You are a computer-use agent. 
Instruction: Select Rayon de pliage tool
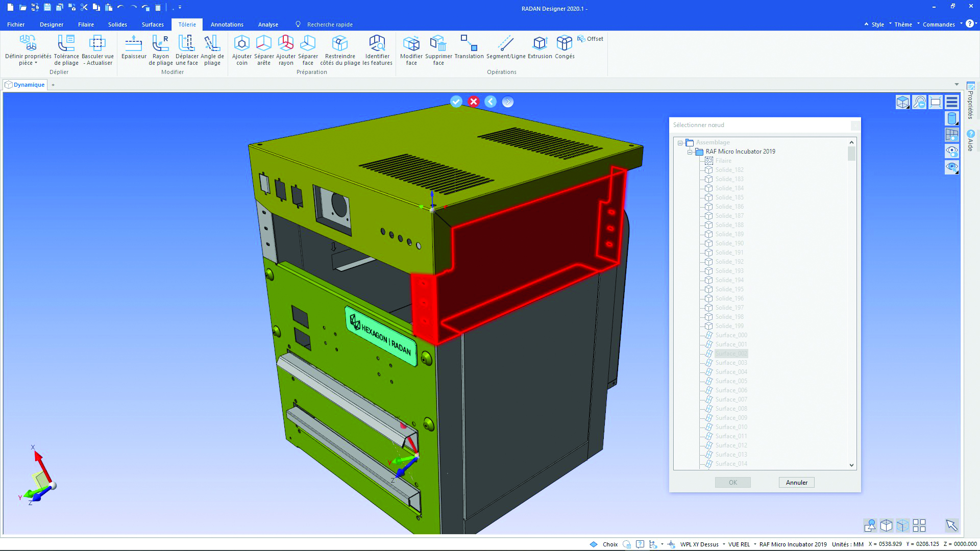[x=161, y=49]
